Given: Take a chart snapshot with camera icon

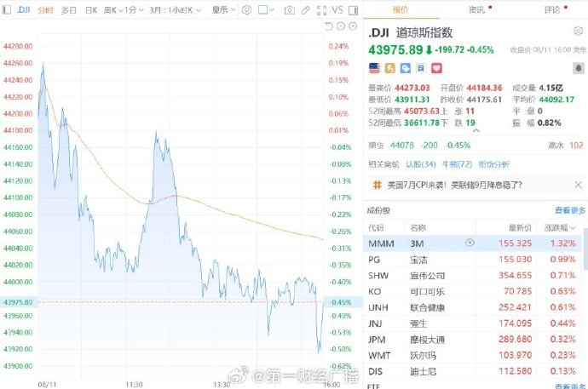Looking at the screenshot, I should click(290, 10).
